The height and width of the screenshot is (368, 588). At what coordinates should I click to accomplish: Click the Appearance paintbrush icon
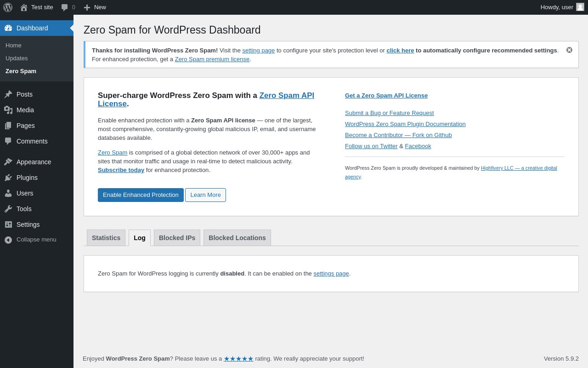[x=8, y=162]
